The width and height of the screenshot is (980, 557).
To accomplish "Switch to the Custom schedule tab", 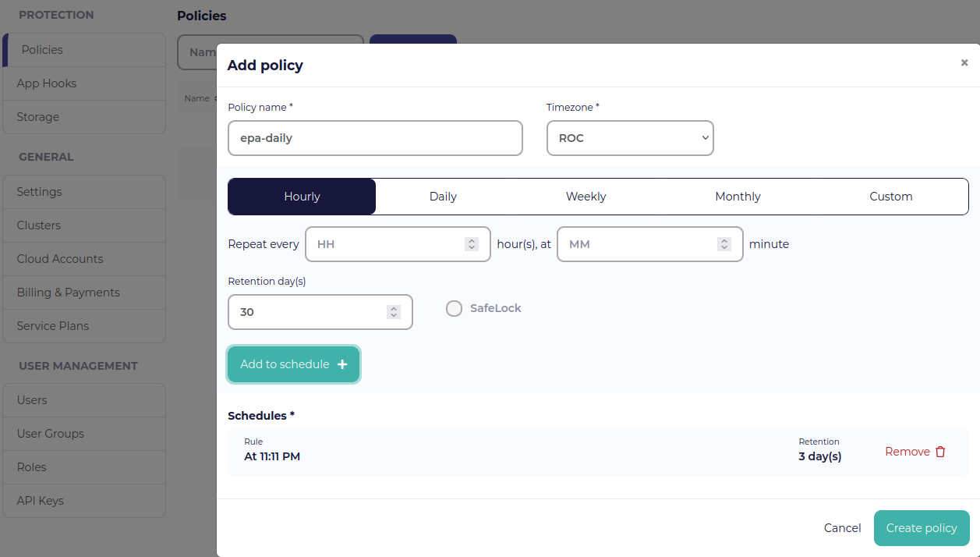I will pyautogui.click(x=891, y=197).
